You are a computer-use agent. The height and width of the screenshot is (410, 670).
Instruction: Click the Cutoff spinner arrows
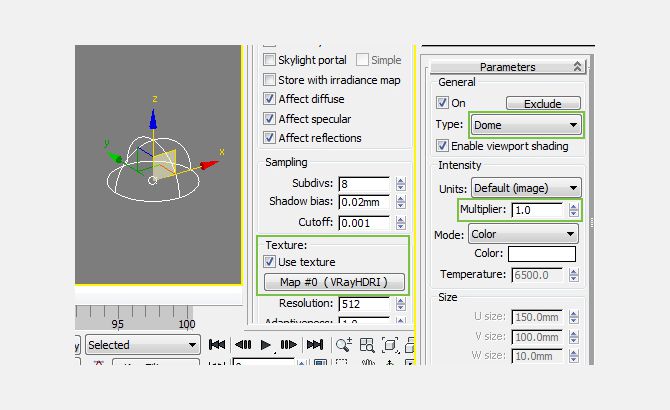click(400, 223)
